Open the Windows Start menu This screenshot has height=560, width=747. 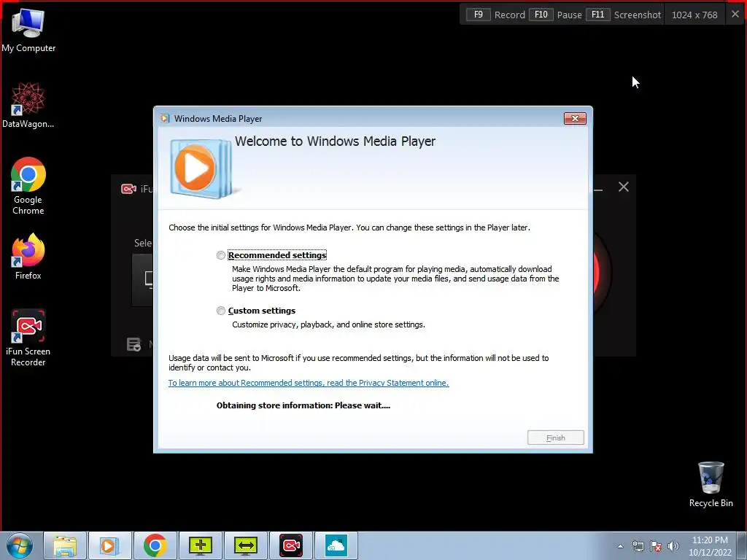point(20,545)
